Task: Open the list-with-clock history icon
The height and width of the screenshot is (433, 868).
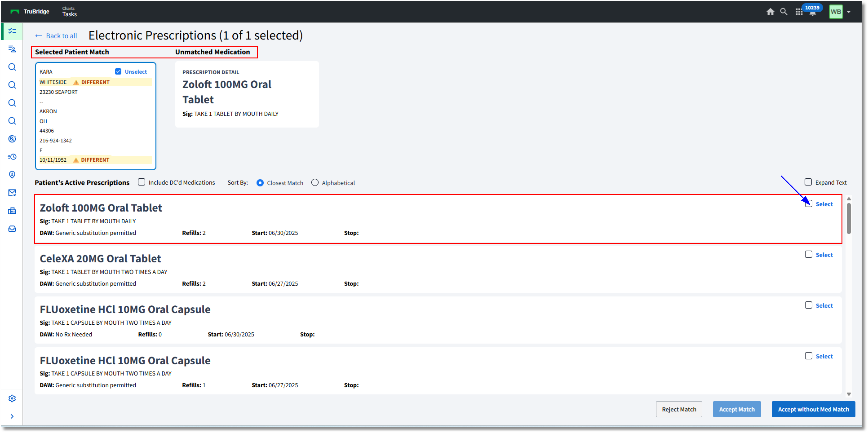Action: (12, 157)
